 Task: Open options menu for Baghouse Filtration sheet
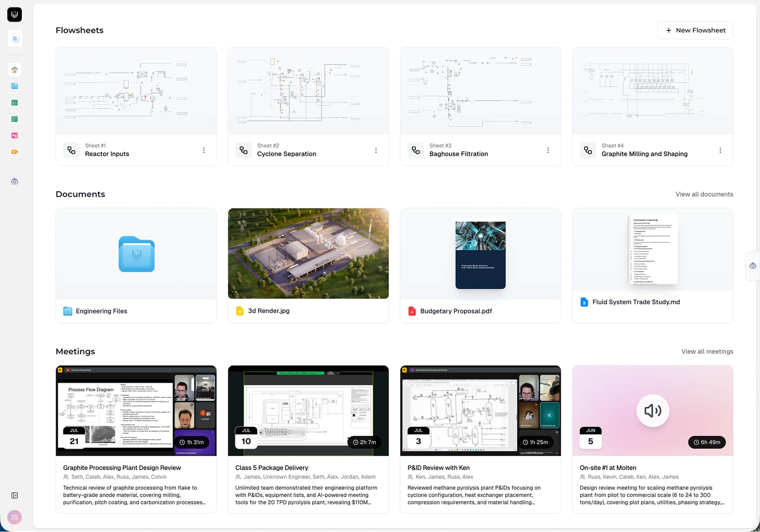click(548, 150)
